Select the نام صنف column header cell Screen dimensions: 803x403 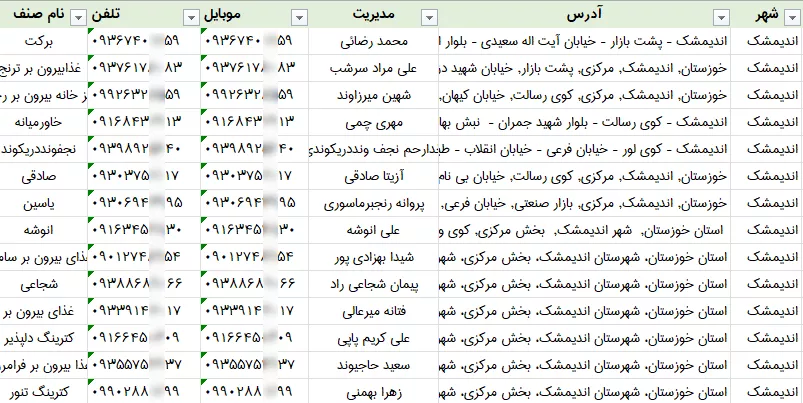tap(44, 14)
